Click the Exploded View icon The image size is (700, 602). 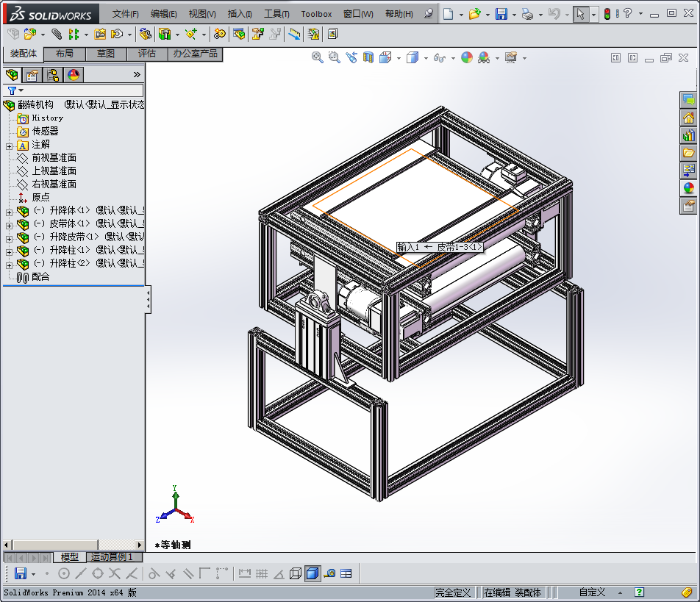257,34
